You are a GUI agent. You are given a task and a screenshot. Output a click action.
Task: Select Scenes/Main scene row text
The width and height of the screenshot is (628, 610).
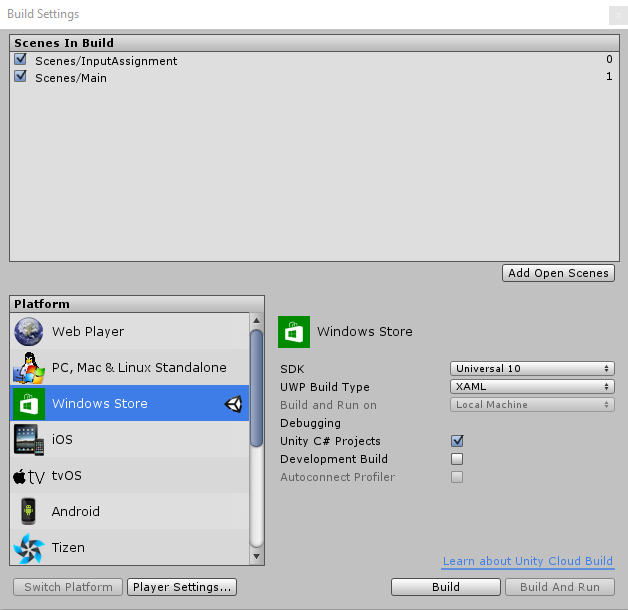point(71,78)
